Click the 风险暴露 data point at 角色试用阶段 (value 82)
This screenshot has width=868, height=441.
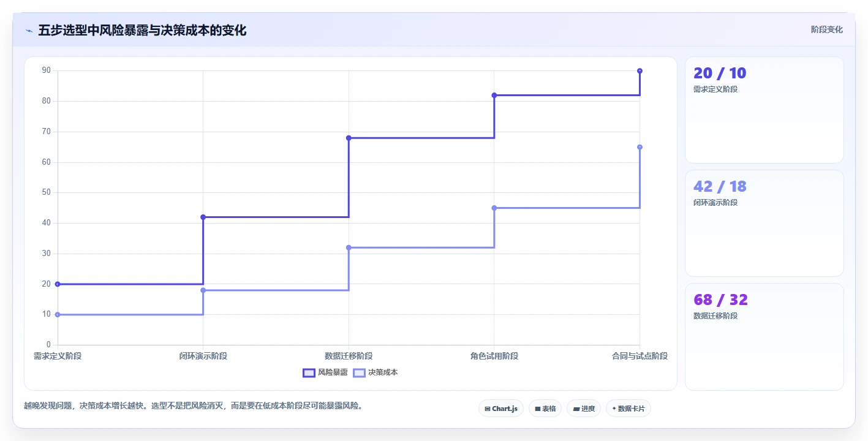point(494,95)
